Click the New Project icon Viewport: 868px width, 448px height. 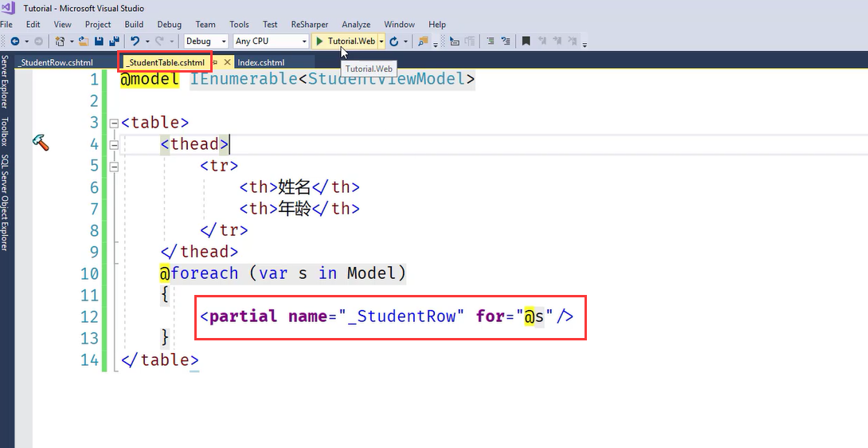(61, 41)
